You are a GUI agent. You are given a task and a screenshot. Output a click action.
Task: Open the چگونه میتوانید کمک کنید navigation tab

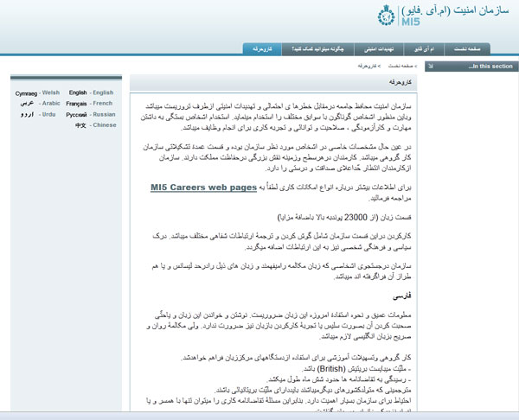[317, 49]
